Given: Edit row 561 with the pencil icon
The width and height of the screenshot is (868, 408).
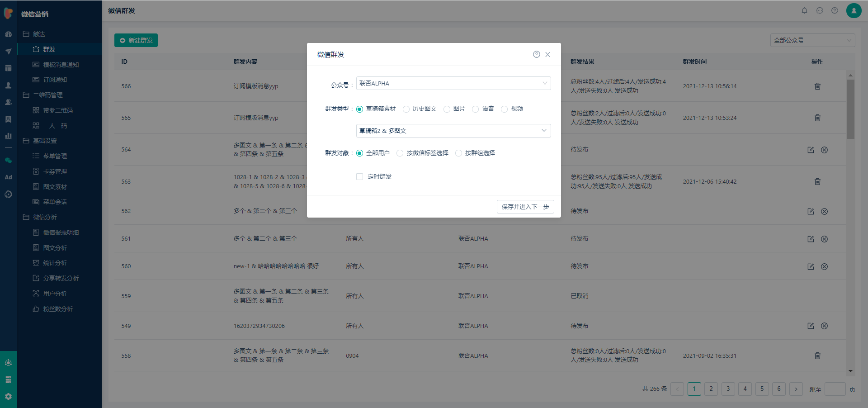Looking at the screenshot, I should click(x=811, y=239).
